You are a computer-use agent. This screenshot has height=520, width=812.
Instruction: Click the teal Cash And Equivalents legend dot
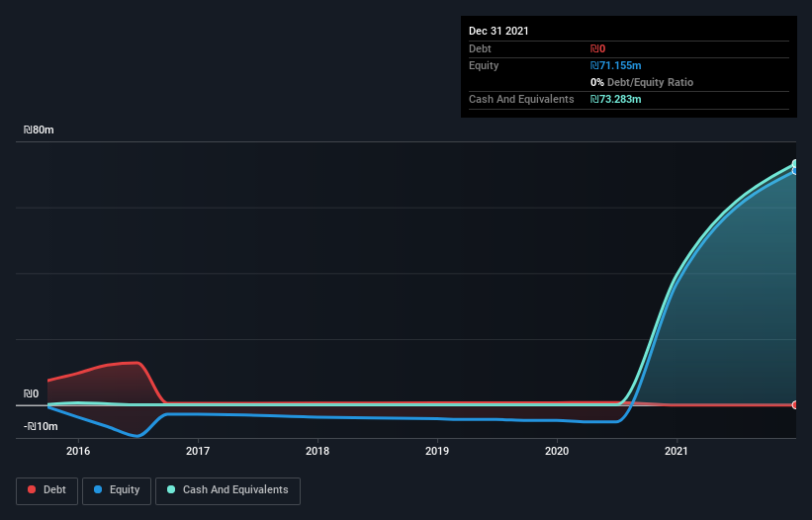point(171,489)
